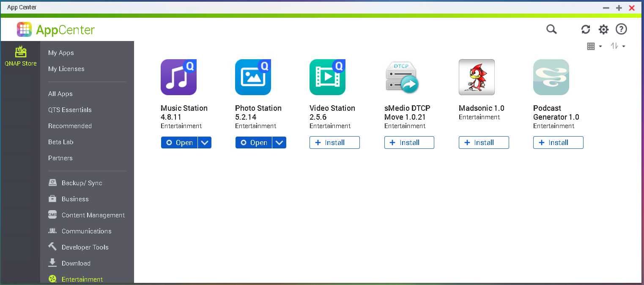Image resolution: width=644 pixels, height=285 pixels.
Task: Maximize the App Center window
Action: coord(619,8)
